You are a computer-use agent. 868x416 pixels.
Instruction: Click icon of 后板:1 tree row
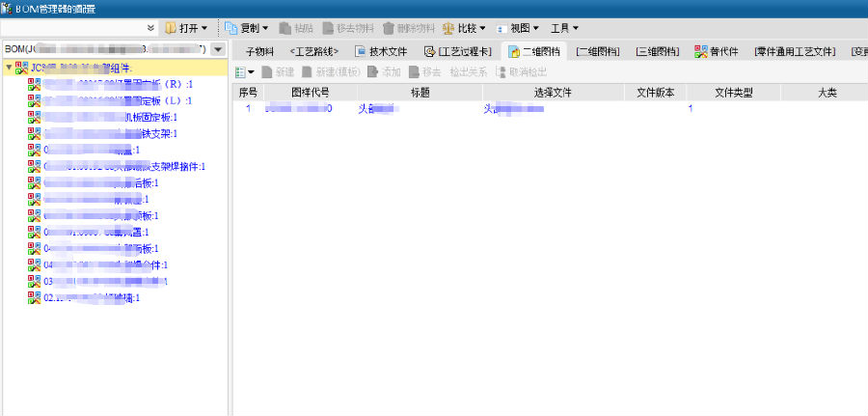pyautogui.click(x=35, y=182)
